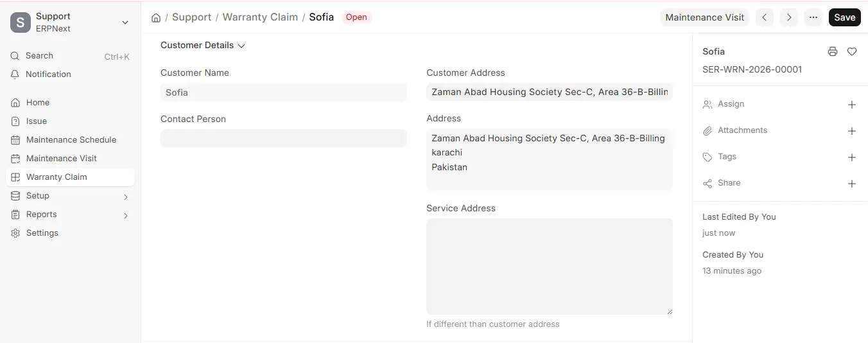
Task: Click the Maintenance Visit header button
Action: pos(704,17)
